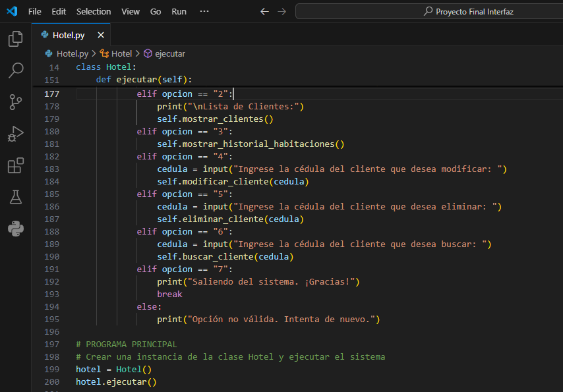
Task: Go forward with the right arrow
Action: [282, 11]
